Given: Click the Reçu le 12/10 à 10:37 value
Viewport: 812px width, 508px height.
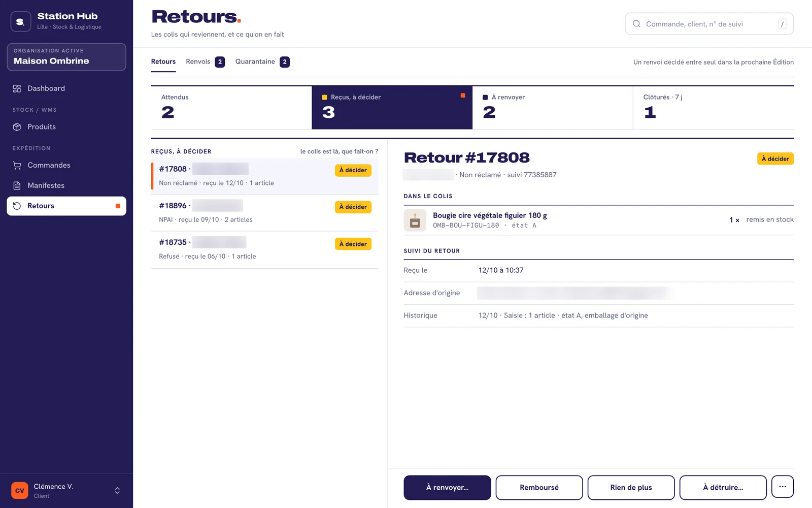Looking at the screenshot, I should (x=501, y=270).
